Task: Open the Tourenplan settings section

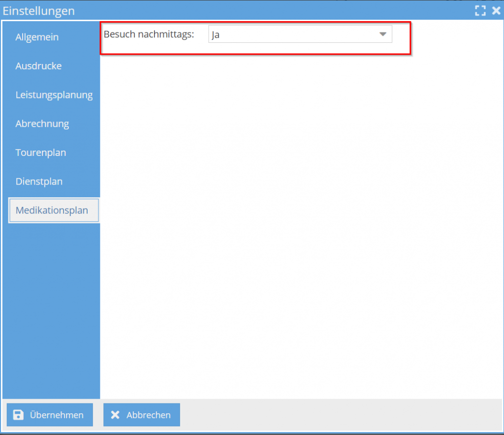Action: [40, 153]
